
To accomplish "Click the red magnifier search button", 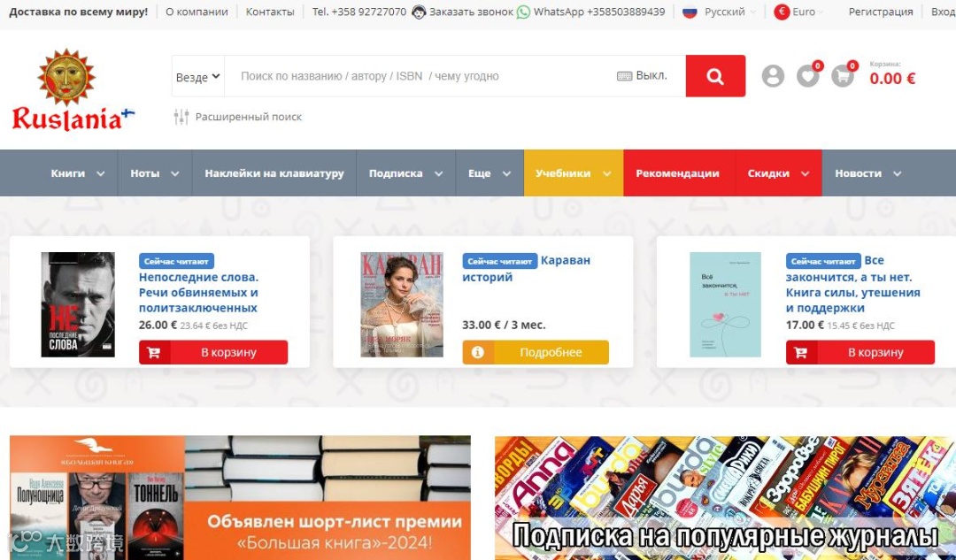I will tap(715, 76).
